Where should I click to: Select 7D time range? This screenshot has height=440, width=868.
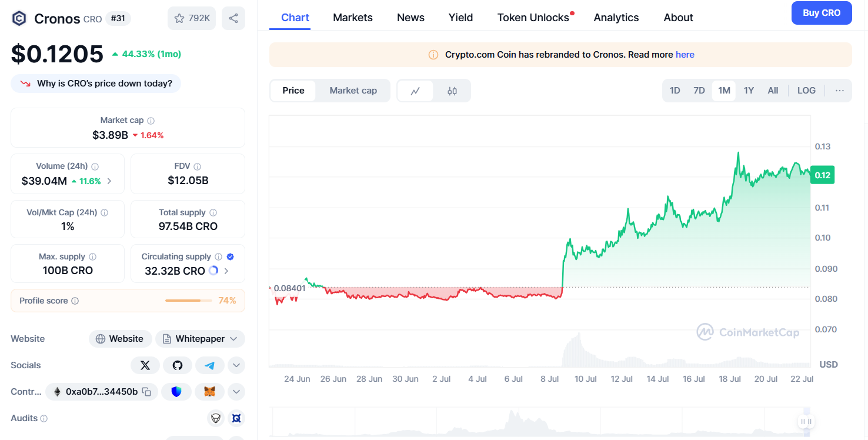699,91
